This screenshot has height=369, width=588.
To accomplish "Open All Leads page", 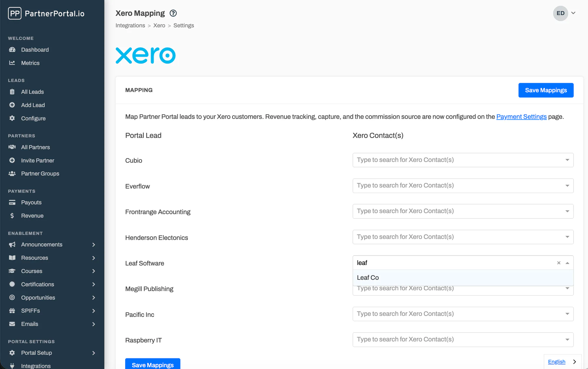I will [x=32, y=92].
